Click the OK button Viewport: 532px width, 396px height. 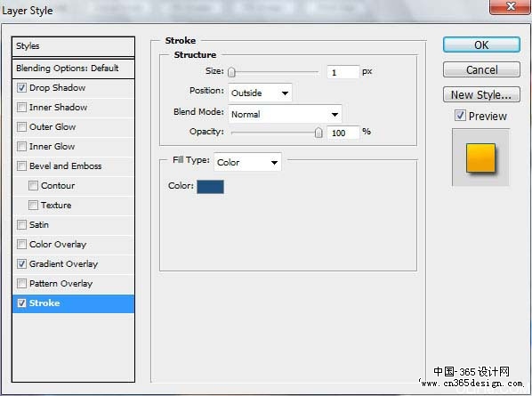tap(481, 44)
